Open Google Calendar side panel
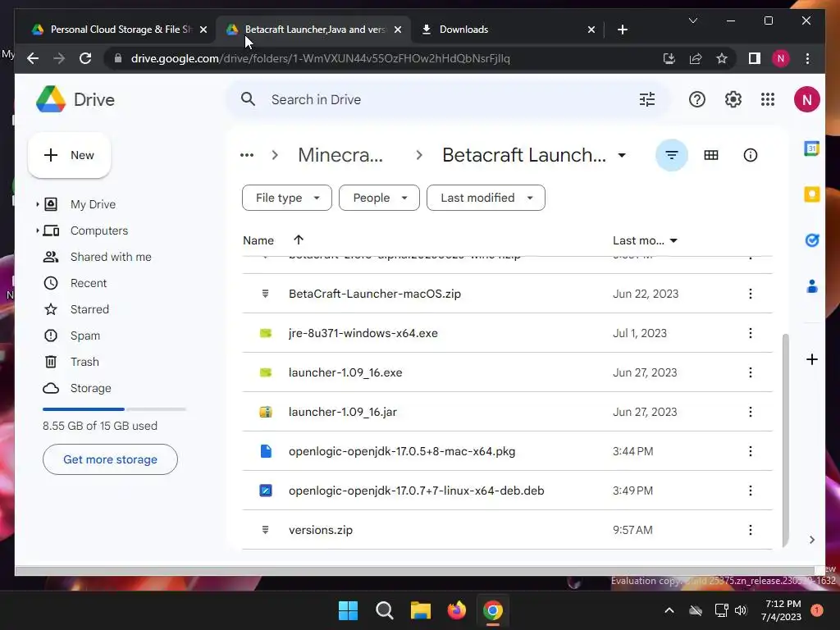 click(x=811, y=148)
